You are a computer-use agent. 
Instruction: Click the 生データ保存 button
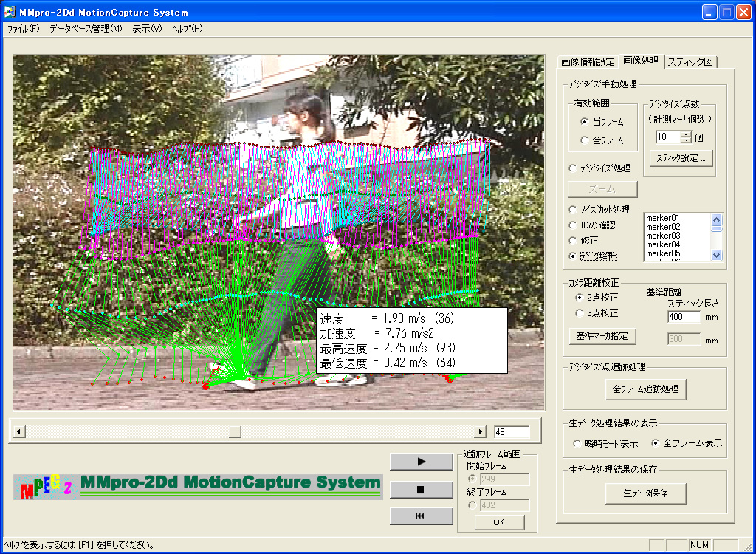pyautogui.click(x=645, y=493)
